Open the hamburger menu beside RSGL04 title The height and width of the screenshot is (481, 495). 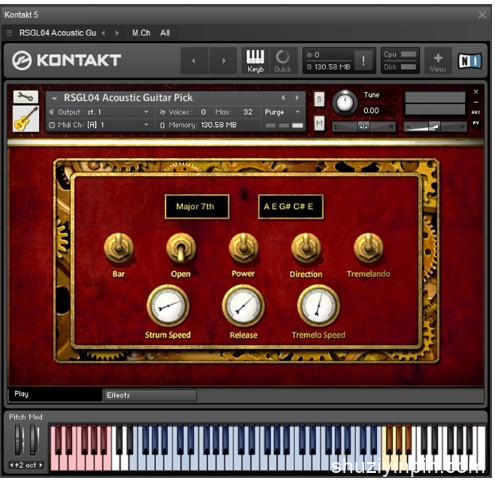(9, 33)
